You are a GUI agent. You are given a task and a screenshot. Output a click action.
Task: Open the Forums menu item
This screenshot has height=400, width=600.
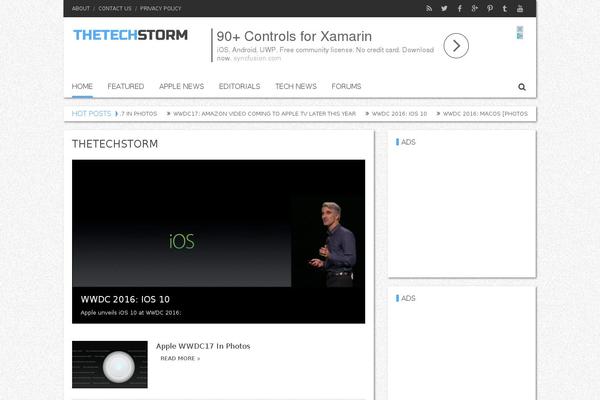click(346, 87)
